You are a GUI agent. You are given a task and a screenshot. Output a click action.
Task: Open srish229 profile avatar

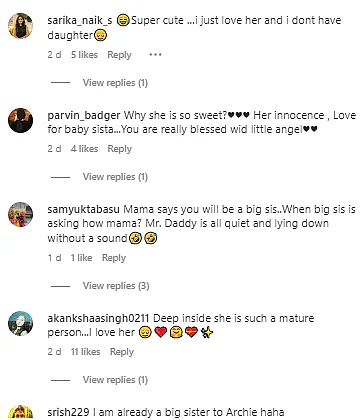tap(20, 413)
